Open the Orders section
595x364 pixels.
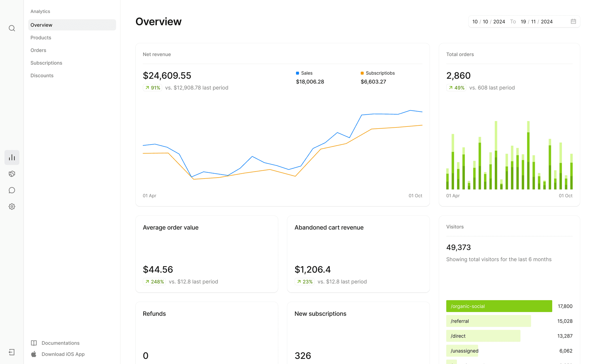(x=38, y=50)
